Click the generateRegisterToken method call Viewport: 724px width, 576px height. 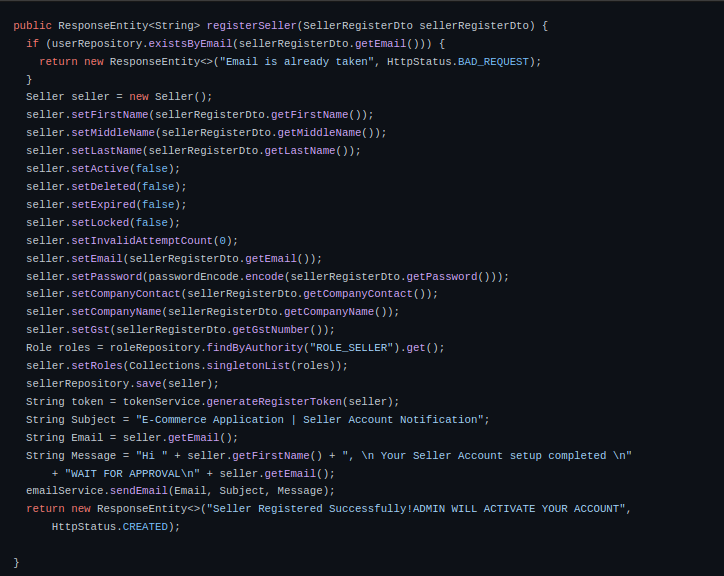pyautogui.click(x=274, y=402)
